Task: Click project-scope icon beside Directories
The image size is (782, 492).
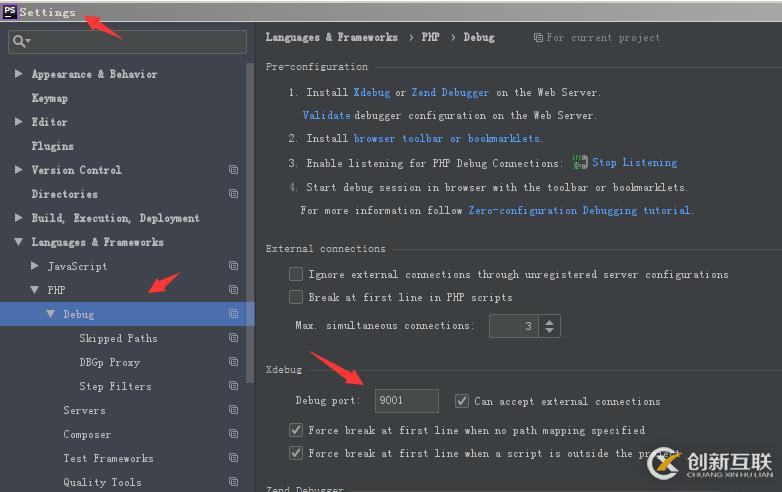Action: (x=233, y=194)
